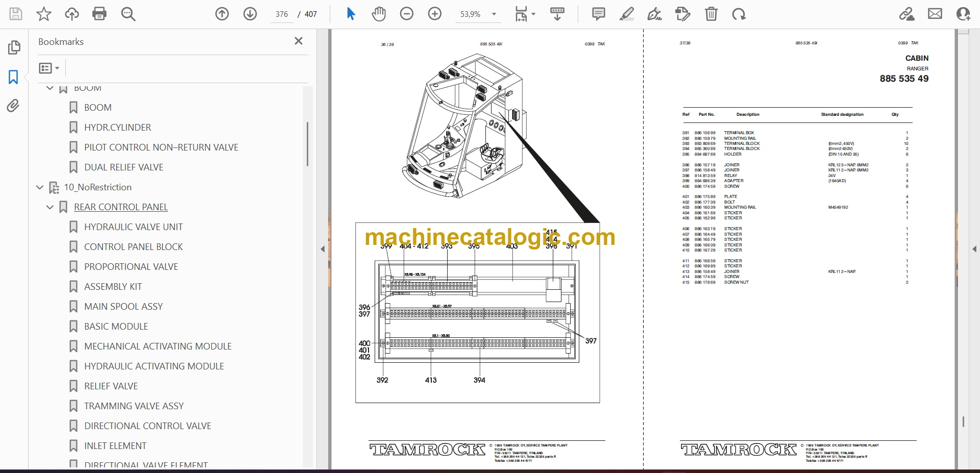Select the 10_NoRestriction bookmark
980x473 pixels.
point(97,187)
